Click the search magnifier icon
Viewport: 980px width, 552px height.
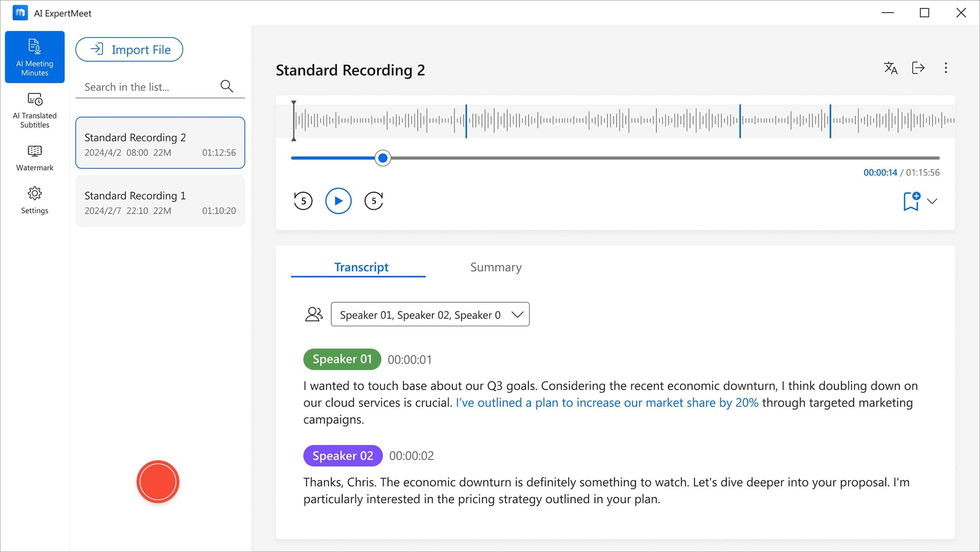pyautogui.click(x=227, y=86)
